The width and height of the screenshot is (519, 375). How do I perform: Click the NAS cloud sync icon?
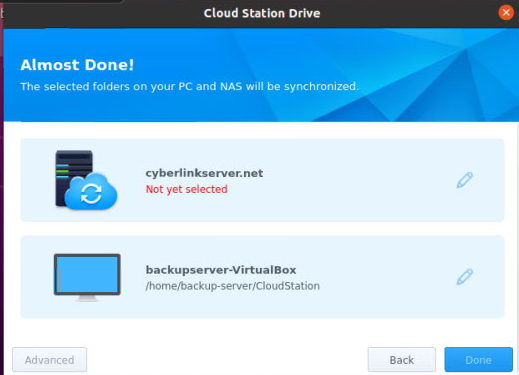pyautogui.click(x=86, y=180)
